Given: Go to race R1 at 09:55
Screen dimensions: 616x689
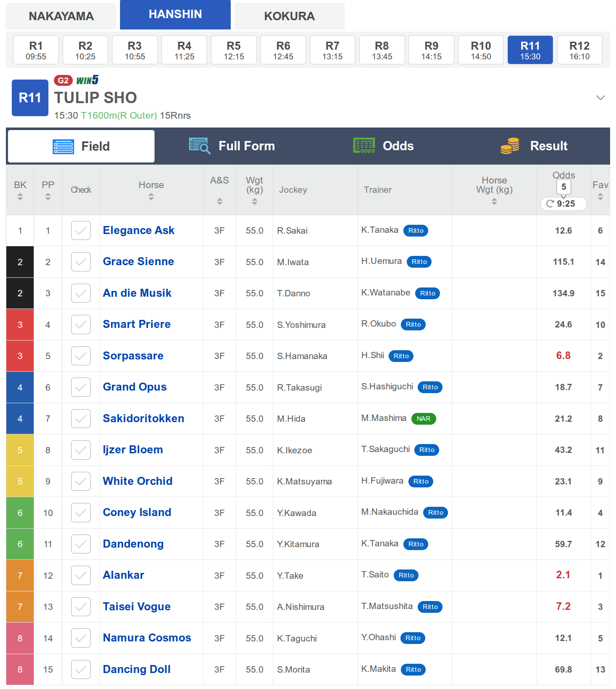Looking at the screenshot, I should coord(36,50).
